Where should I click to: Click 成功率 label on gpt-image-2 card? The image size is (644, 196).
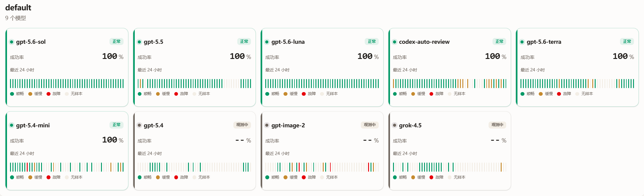point(272,141)
